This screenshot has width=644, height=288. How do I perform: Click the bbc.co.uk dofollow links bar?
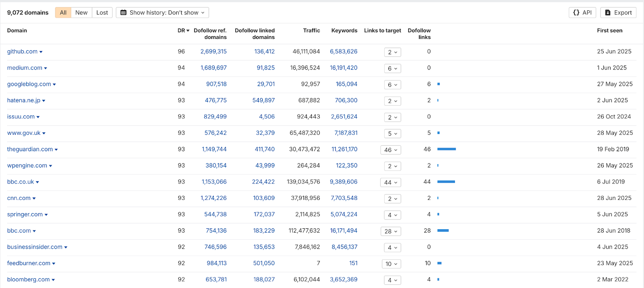446,182
